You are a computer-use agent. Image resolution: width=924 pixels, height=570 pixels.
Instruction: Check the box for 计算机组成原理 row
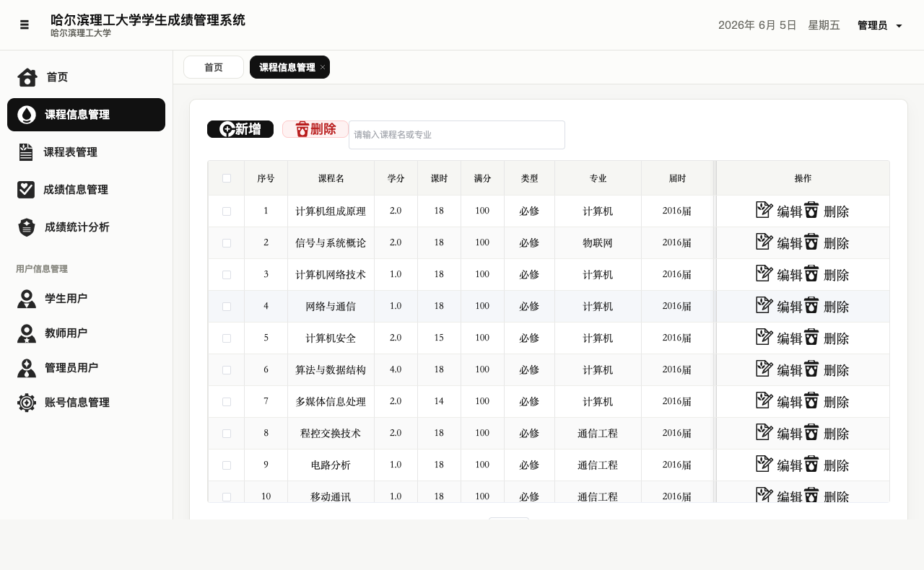227,211
